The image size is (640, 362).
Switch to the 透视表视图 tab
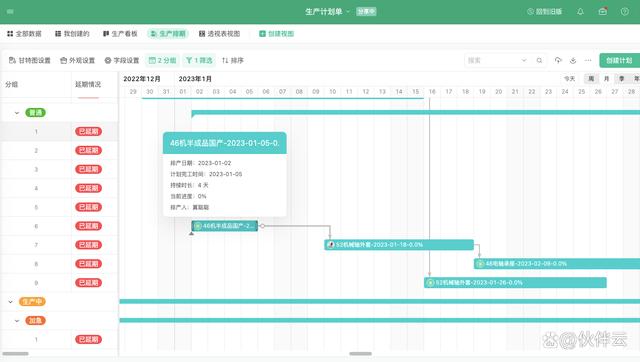click(219, 33)
